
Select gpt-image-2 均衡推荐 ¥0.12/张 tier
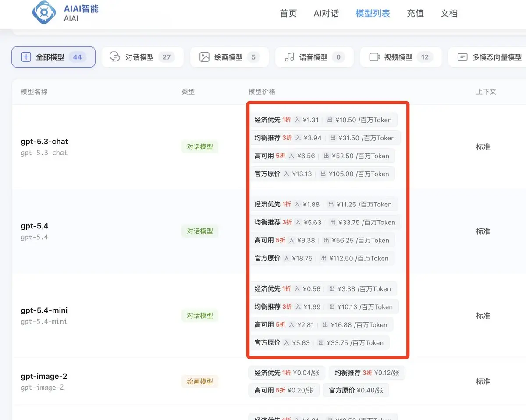coord(367,373)
